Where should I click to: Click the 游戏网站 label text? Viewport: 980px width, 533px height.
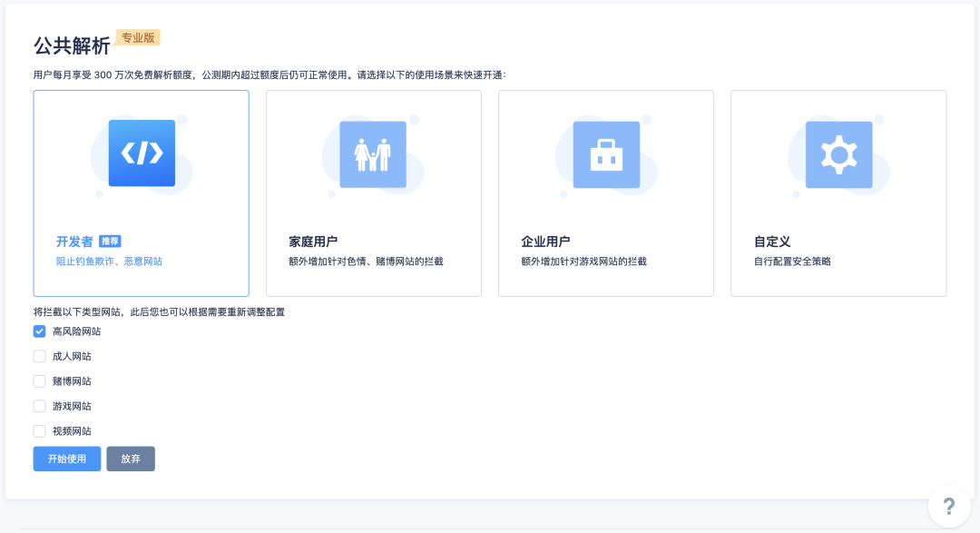tap(72, 407)
